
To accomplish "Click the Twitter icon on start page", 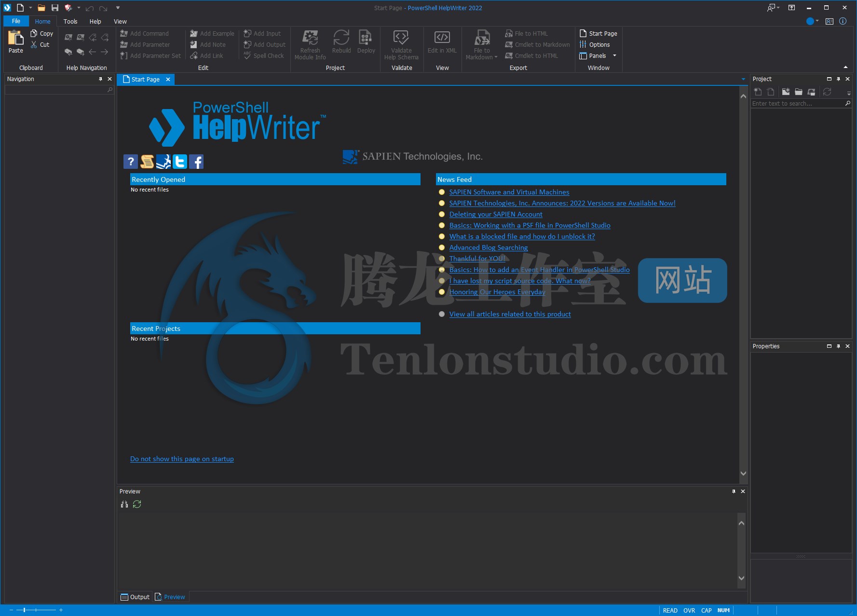I will tap(180, 162).
